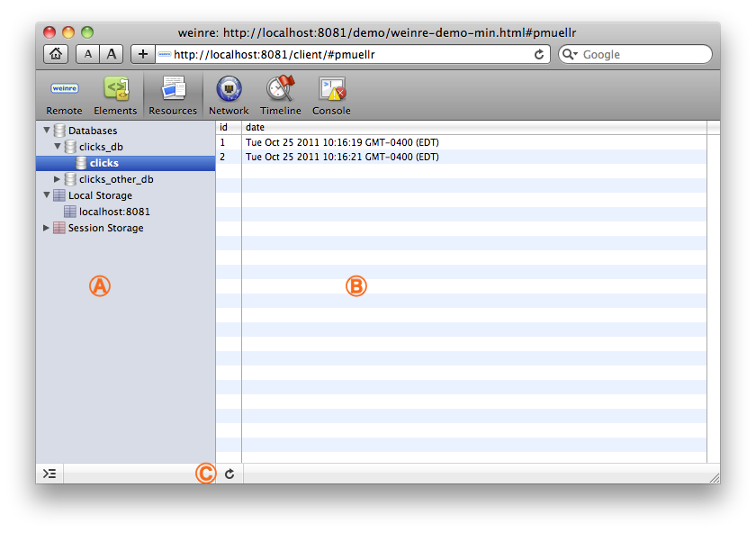Select the clicks table in sidebar

tap(103, 163)
